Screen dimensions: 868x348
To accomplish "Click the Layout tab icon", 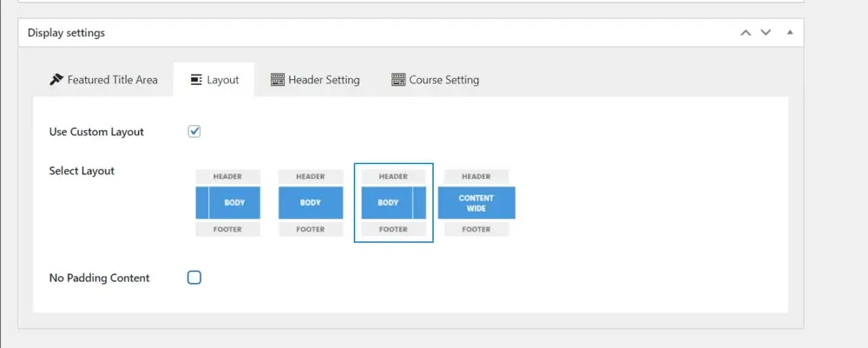I will (x=195, y=80).
